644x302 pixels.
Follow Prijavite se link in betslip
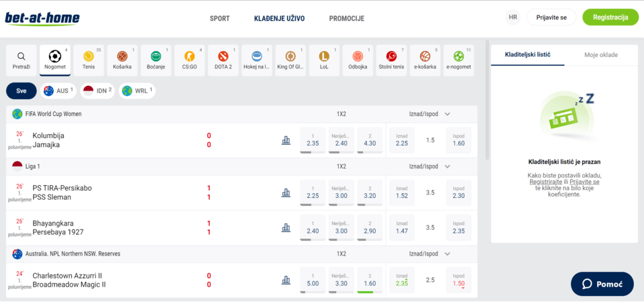[x=584, y=182]
